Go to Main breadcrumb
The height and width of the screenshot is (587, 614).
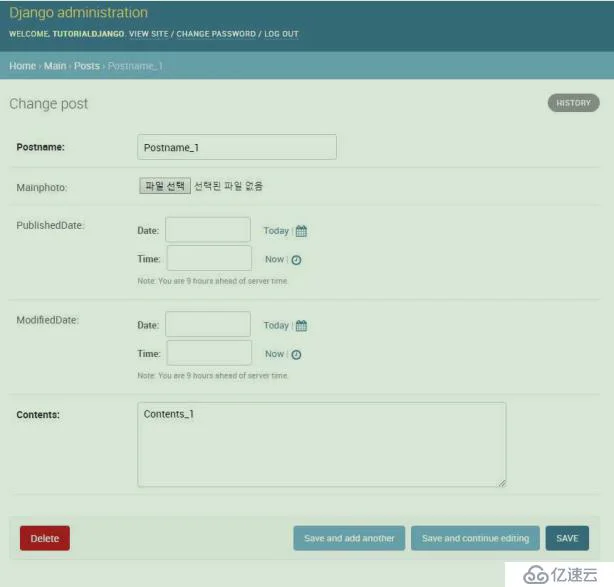55,66
